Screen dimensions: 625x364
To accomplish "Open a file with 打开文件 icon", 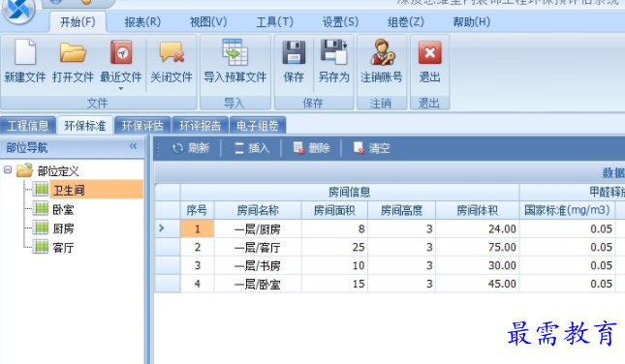I will click(73, 52).
